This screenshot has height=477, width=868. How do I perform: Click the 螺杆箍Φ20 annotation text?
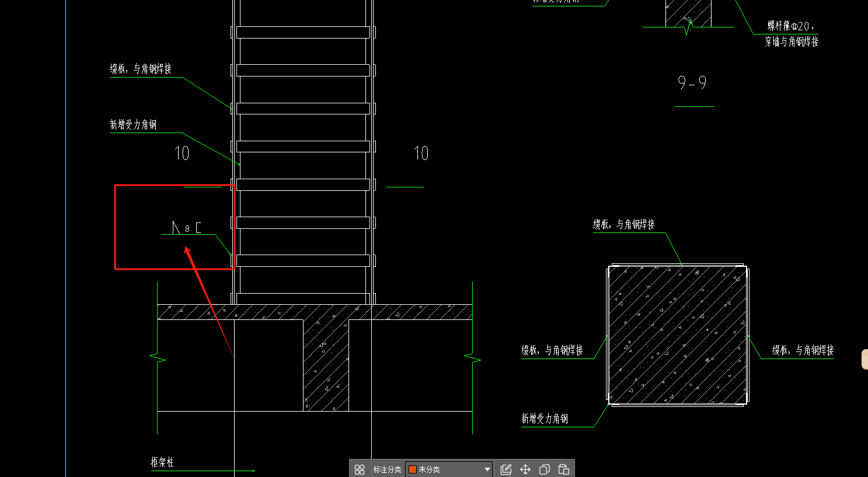pyautogui.click(x=791, y=26)
